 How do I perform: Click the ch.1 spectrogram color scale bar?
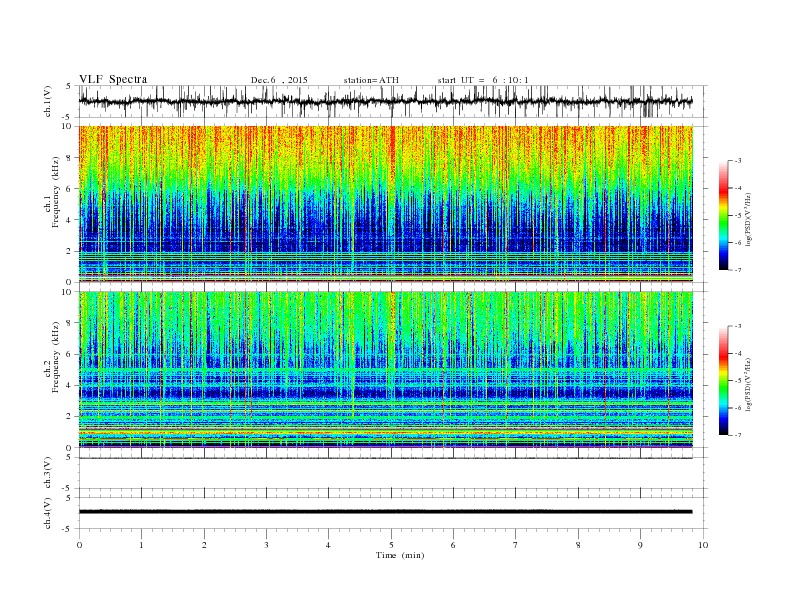[723, 215]
